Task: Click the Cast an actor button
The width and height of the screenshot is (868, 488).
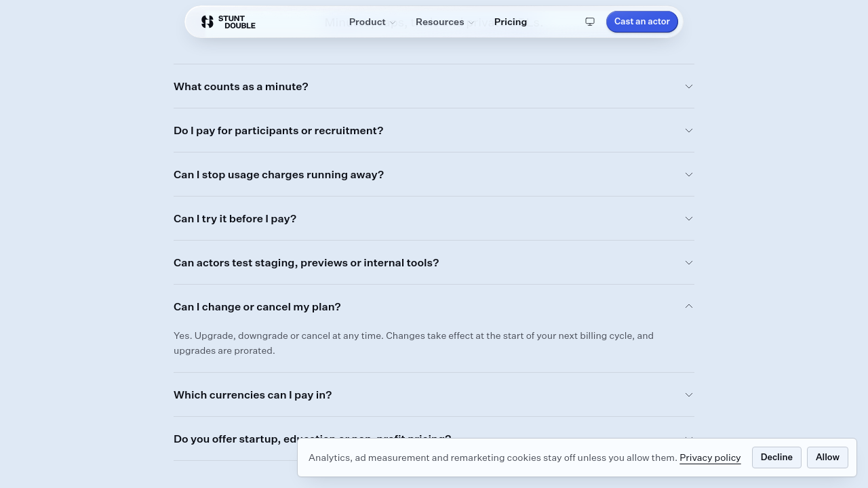Action: [642, 22]
